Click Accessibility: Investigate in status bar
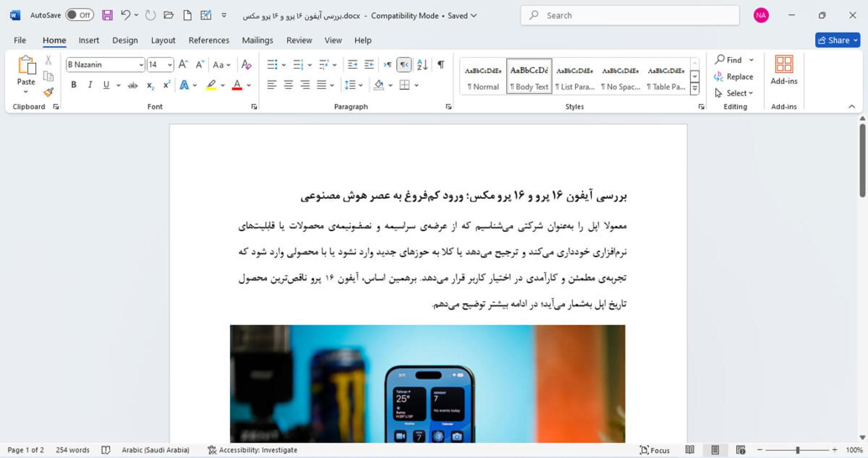 point(252,450)
